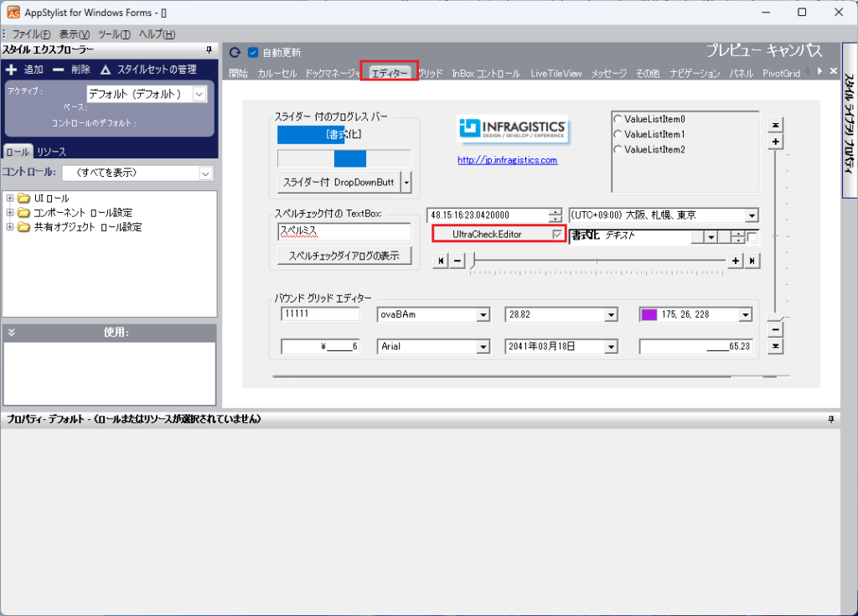Open the UTC+09:00 time zone dropdown
Screen dimensions: 858x616
pos(752,215)
